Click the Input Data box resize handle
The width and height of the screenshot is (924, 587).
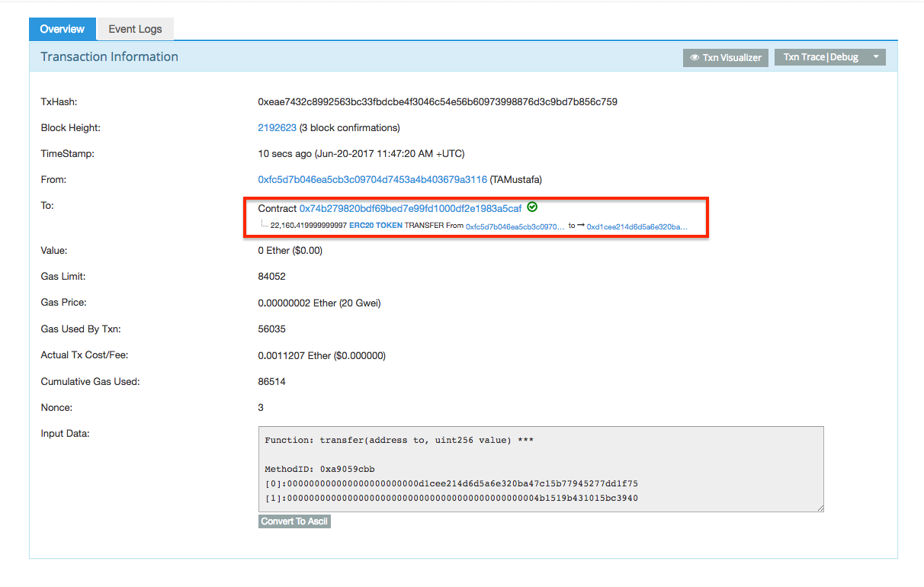point(820,507)
